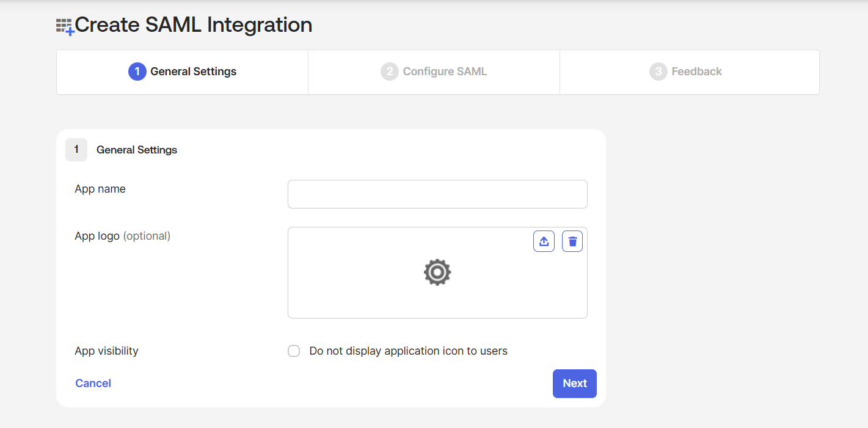The height and width of the screenshot is (428, 868).
Task: Go to the General Settings step tab
Action: tap(183, 72)
